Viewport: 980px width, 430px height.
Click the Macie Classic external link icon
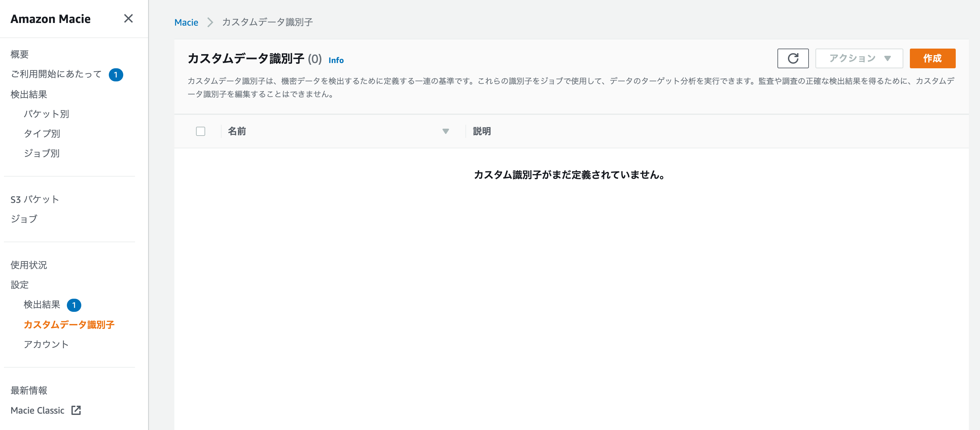(x=76, y=410)
